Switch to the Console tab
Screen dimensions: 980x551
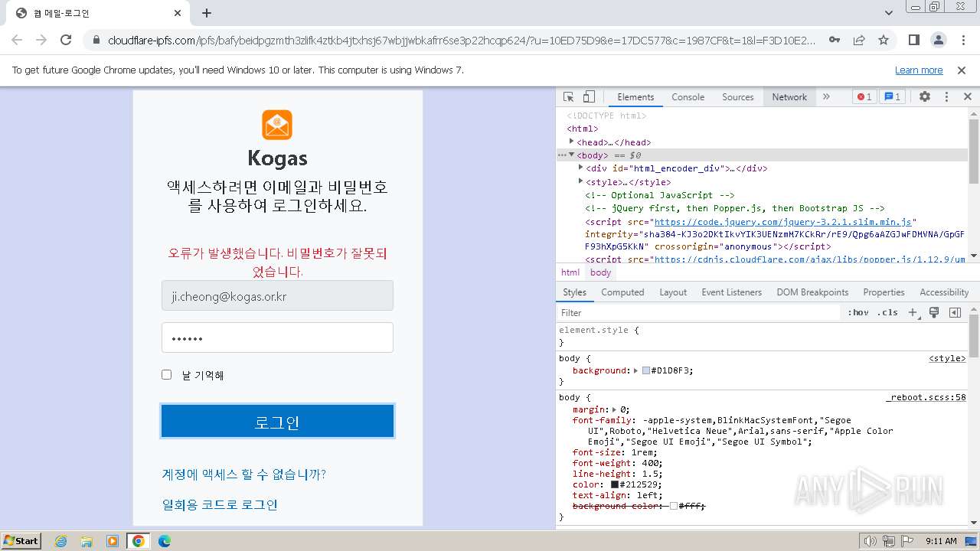(688, 97)
